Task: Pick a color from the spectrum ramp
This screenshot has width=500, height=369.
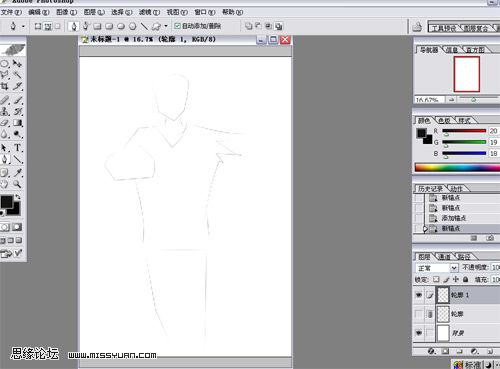Action: click(457, 167)
